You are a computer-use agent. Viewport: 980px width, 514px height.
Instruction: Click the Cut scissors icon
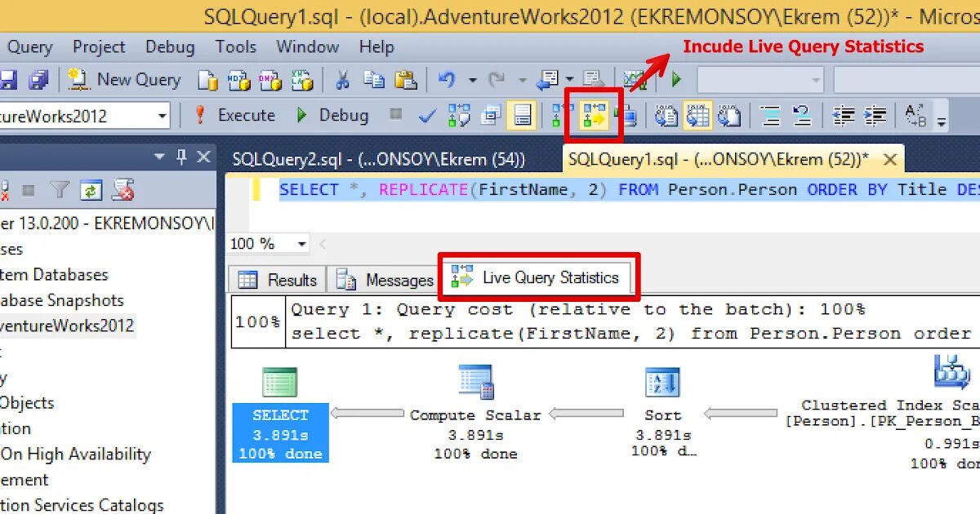click(x=342, y=80)
